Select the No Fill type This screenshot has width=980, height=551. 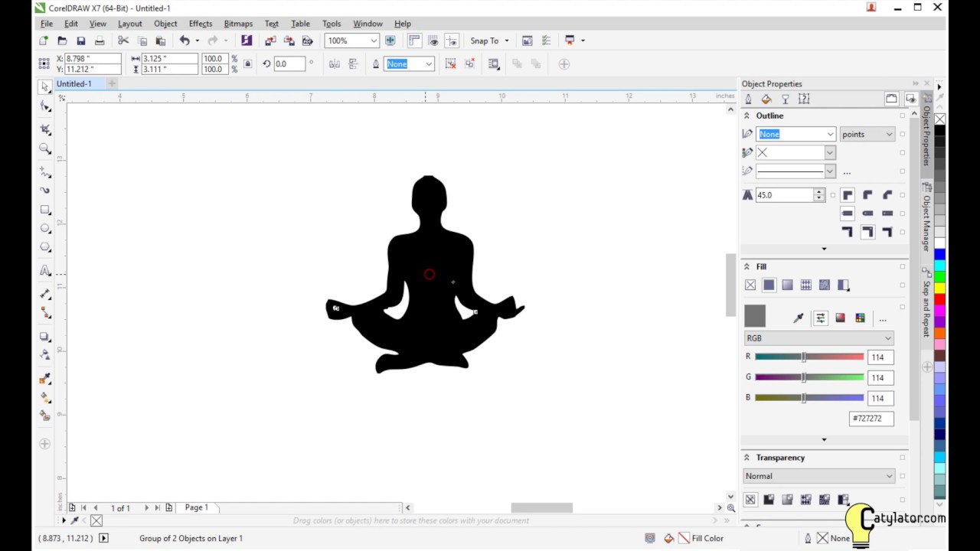pyautogui.click(x=750, y=285)
